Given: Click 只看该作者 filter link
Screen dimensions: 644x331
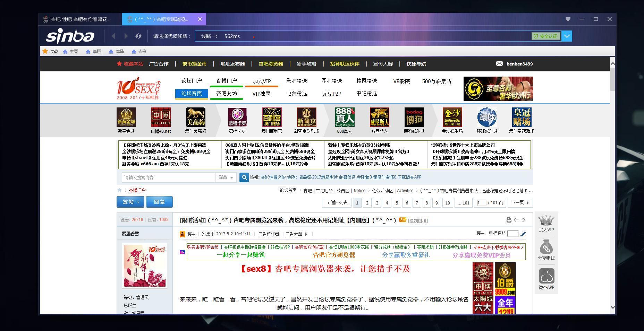Looking at the screenshot, I should click(269, 234).
